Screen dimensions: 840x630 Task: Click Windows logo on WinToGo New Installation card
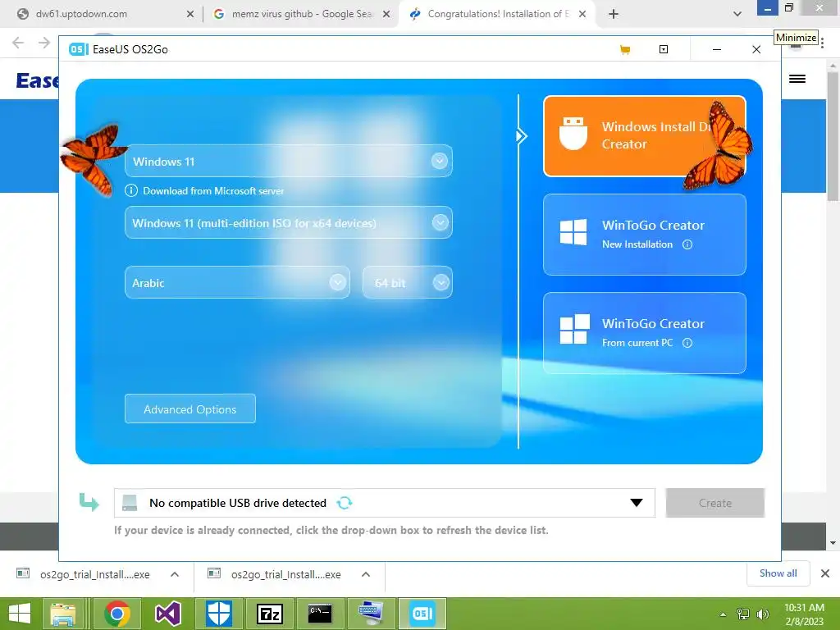[573, 232]
